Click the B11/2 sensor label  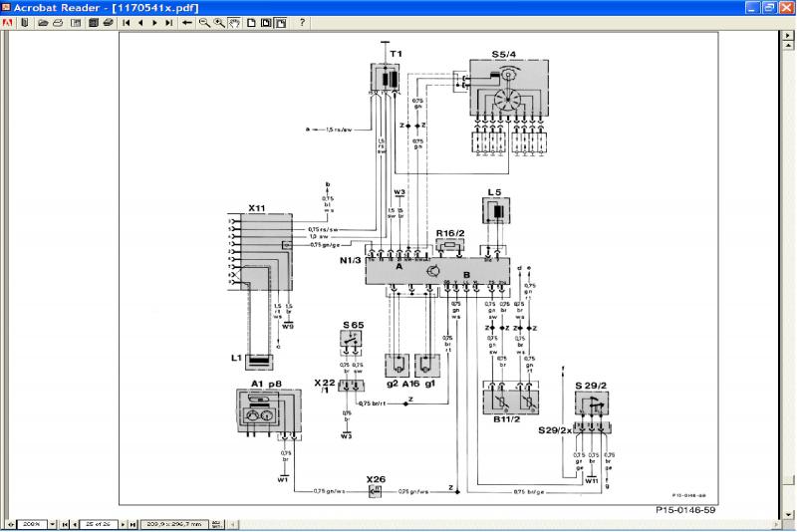pyautogui.click(x=507, y=419)
